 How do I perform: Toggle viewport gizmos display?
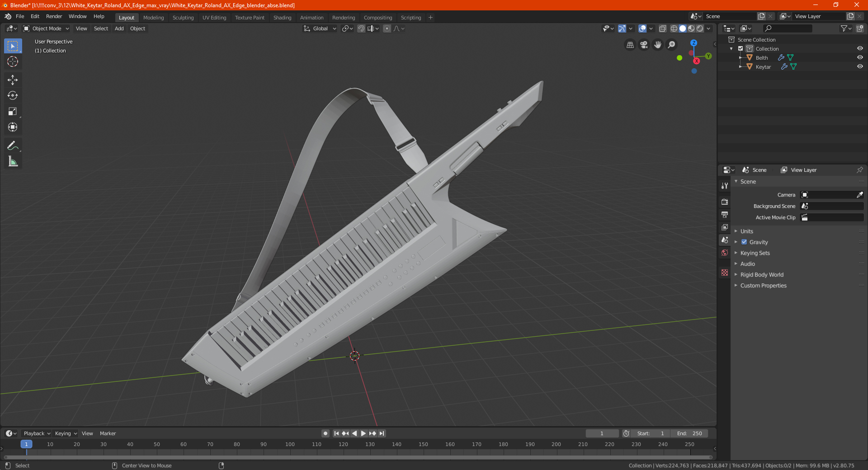[x=622, y=28]
